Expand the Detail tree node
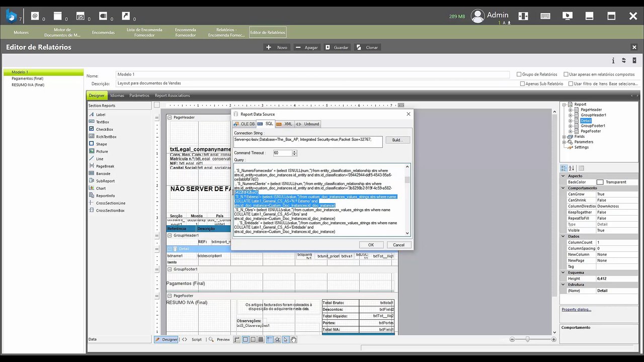Viewport: 644px width, 362px height. 571,121
